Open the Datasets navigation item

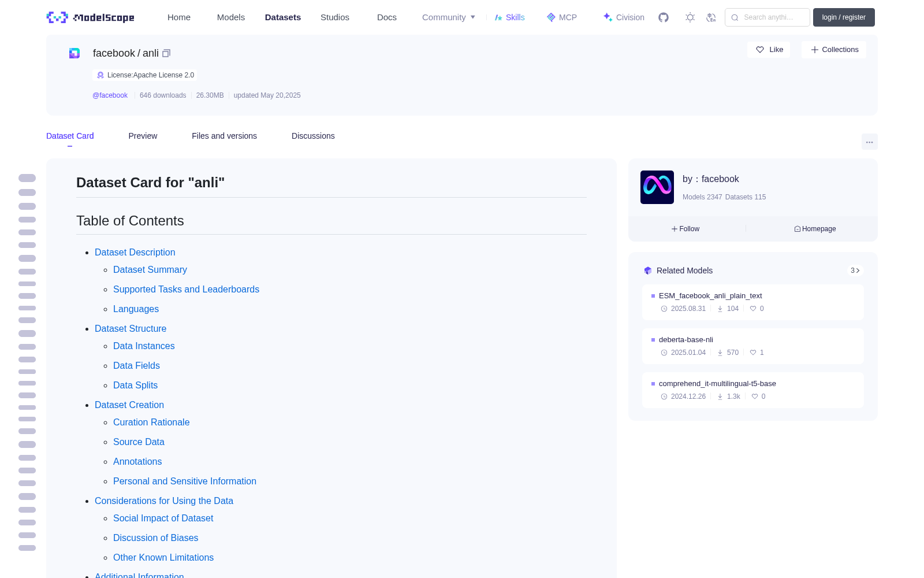(x=283, y=17)
